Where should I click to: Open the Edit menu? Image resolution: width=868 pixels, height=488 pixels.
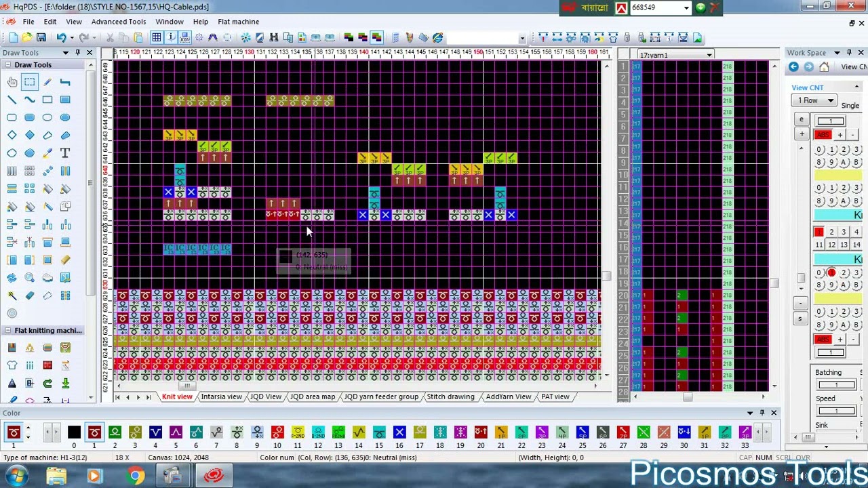(50, 22)
